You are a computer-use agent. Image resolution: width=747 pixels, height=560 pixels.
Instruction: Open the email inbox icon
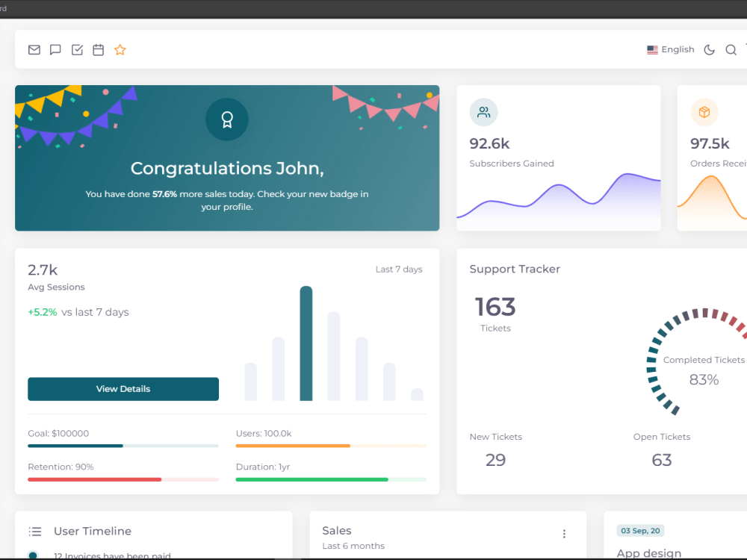tap(34, 49)
